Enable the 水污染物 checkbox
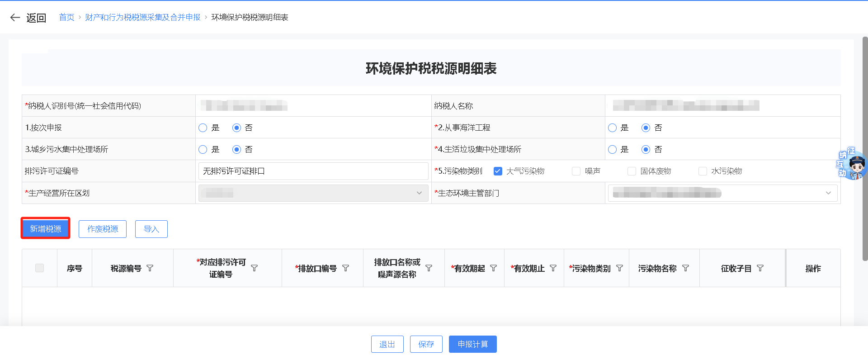Image resolution: width=868 pixels, height=360 pixels. (703, 171)
